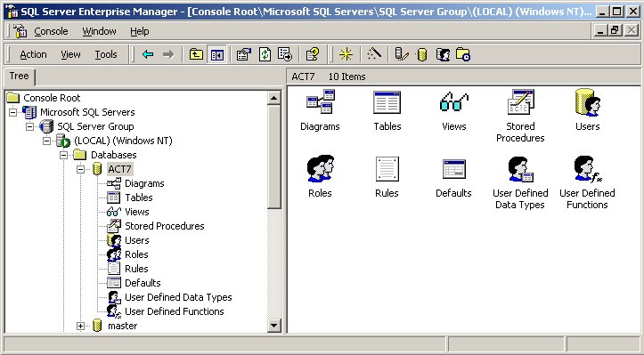The width and height of the screenshot is (644, 355).
Task: Select Diagrams in the tree
Action: coord(144,183)
